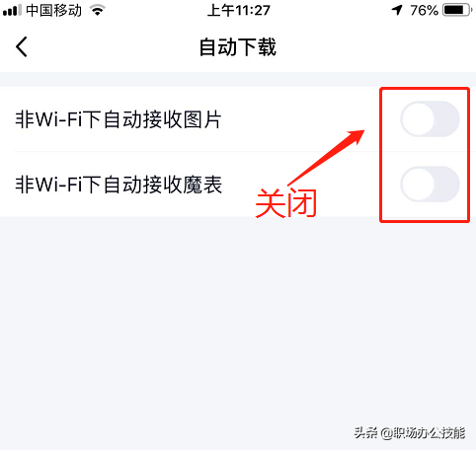Viewport: 476px width, 450px height.
Task: Click the 头条 watermark text
Action: click(x=366, y=433)
